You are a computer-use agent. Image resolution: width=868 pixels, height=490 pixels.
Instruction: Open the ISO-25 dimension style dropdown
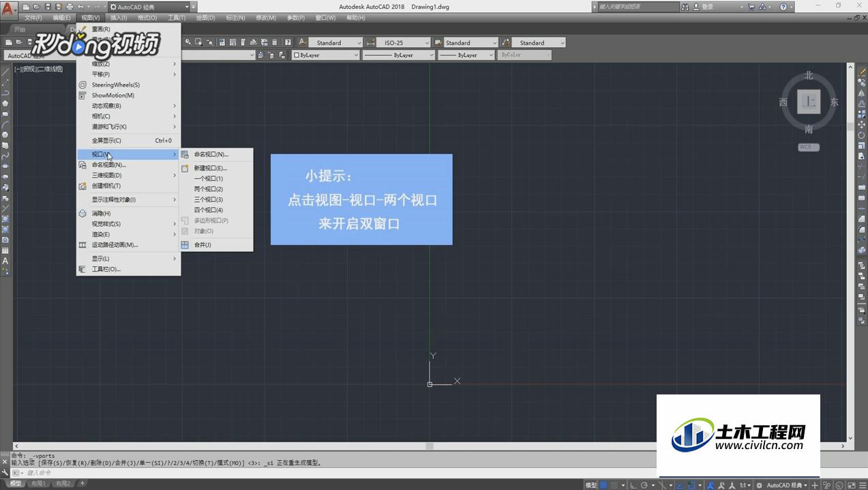pos(403,42)
